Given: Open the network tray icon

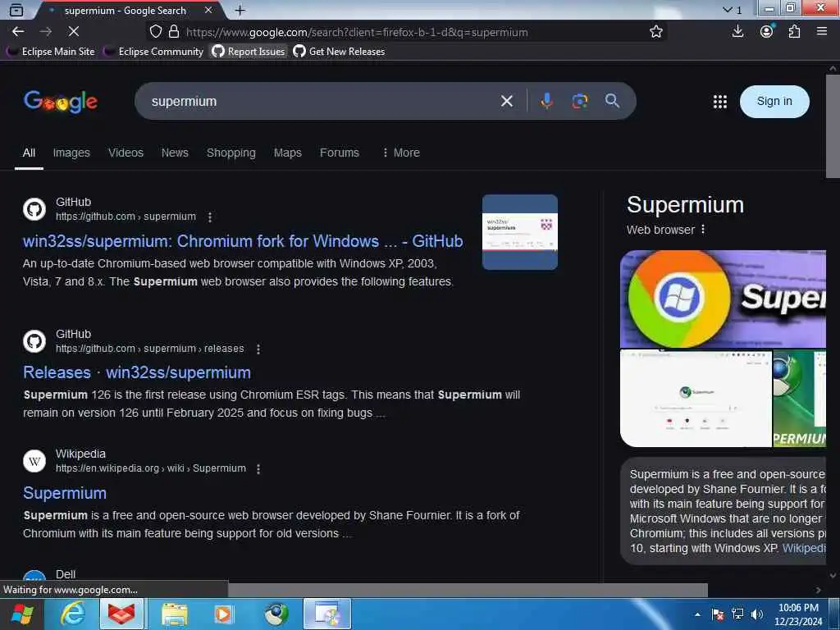Looking at the screenshot, I should point(737,614).
